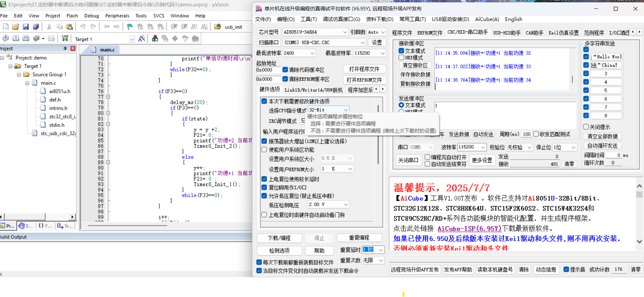Open file using the folder icon in µVision
The width and height of the screenshot is (644, 297).
[x=15, y=27]
